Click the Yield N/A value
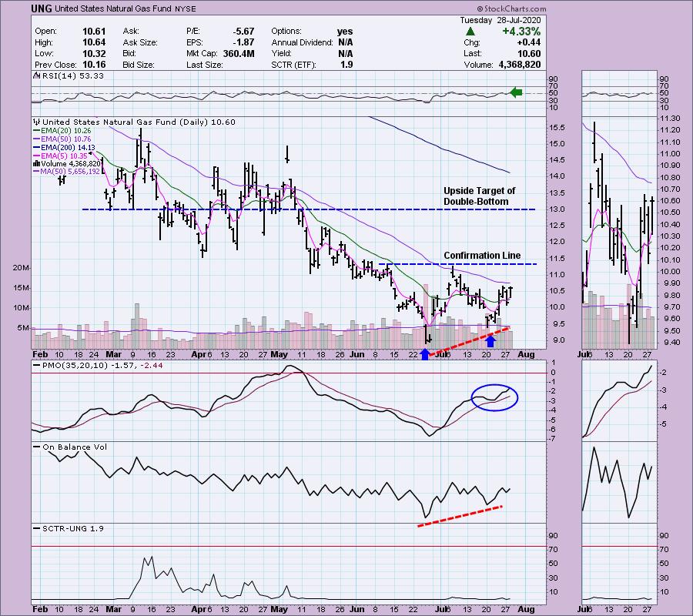 tap(346, 53)
